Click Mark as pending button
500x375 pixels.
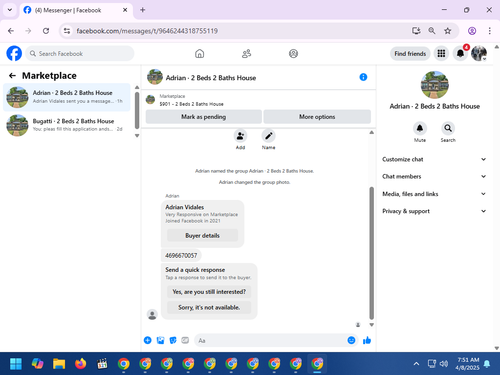(203, 117)
